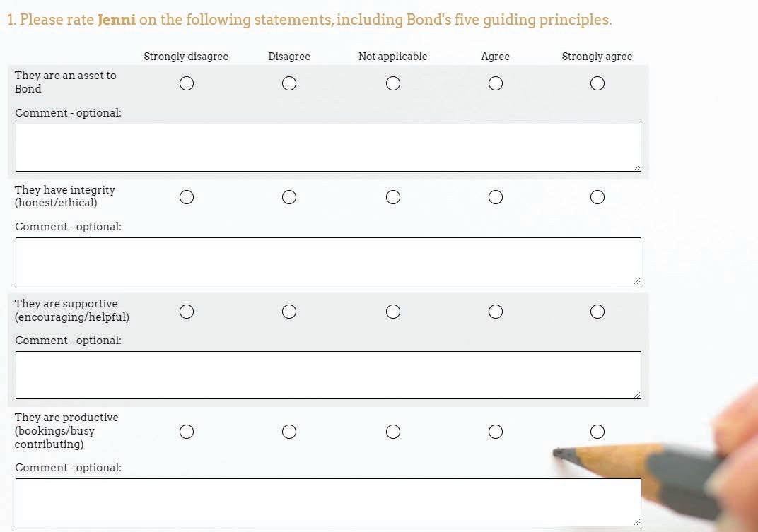This screenshot has height=532, width=758.
Task: Select Strongly agree for integrity statement
Action: click(x=597, y=197)
